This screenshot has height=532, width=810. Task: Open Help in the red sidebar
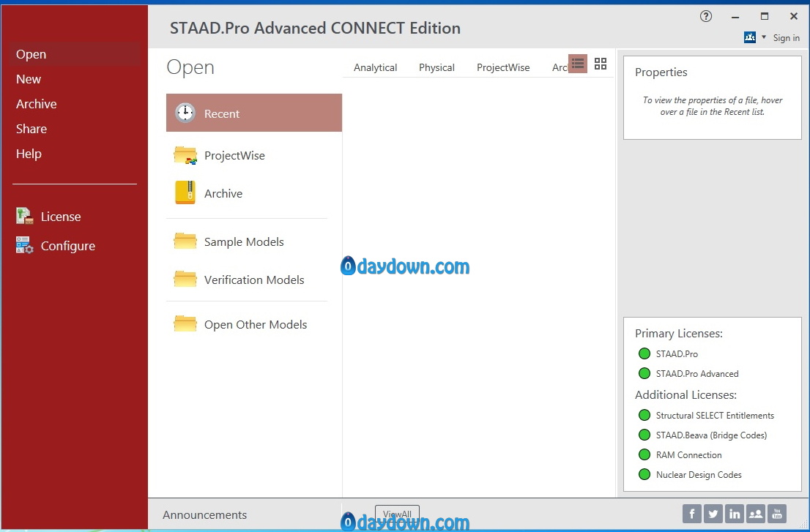(29, 153)
